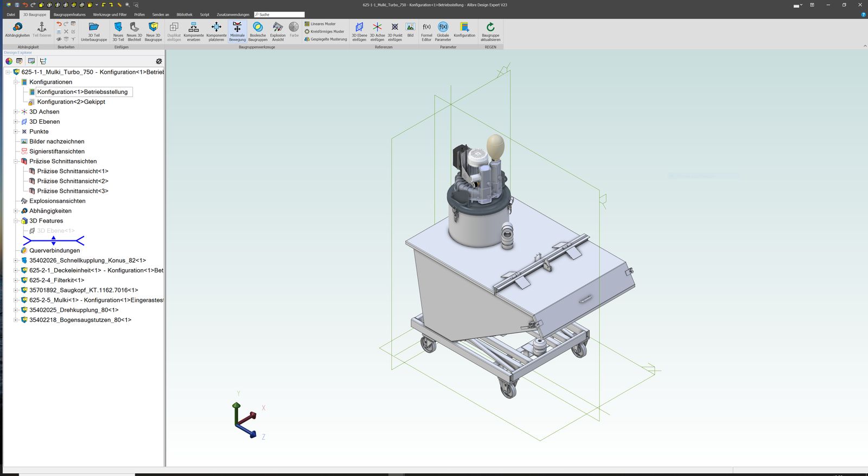Click the Suche search field

pyautogui.click(x=279, y=15)
